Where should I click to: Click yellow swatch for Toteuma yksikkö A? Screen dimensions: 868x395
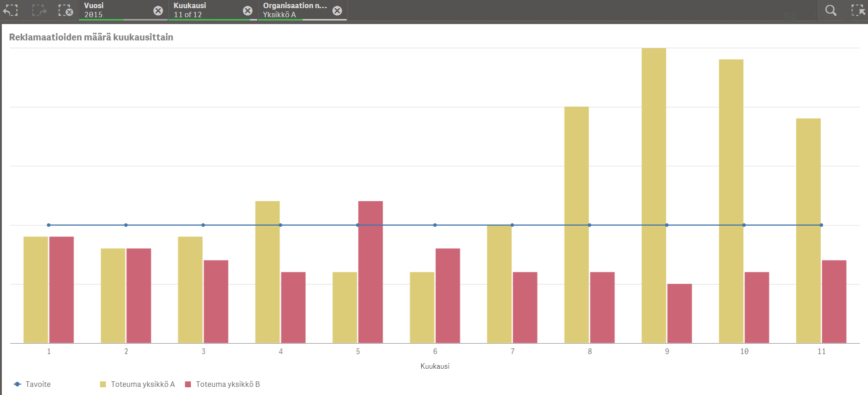coord(103,384)
